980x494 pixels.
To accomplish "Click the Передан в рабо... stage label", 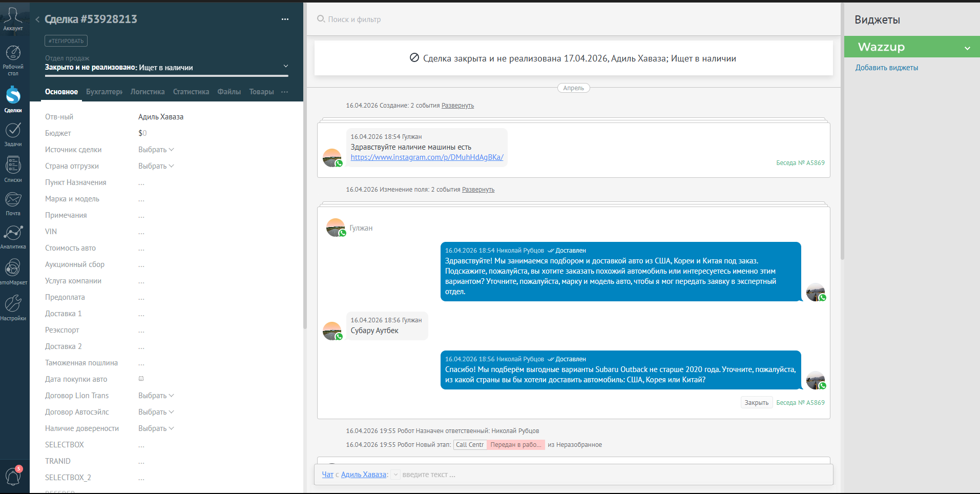I will [515, 445].
